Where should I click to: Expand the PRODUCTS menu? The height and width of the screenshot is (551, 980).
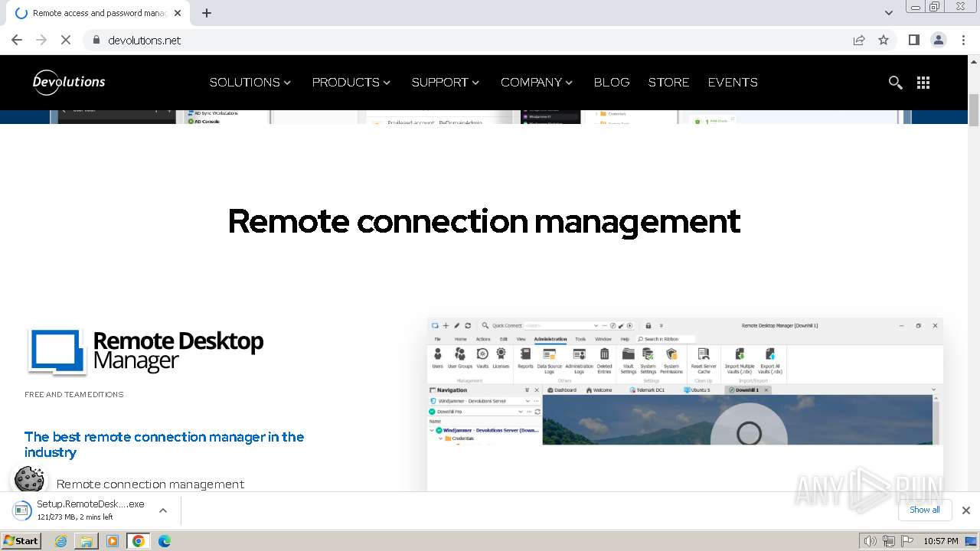point(351,82)
